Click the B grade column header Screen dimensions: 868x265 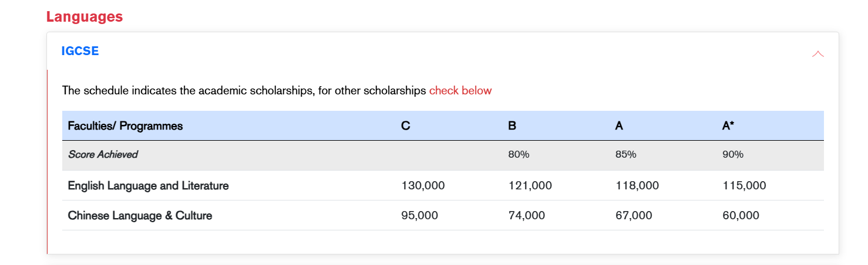(x=512, y=126)
